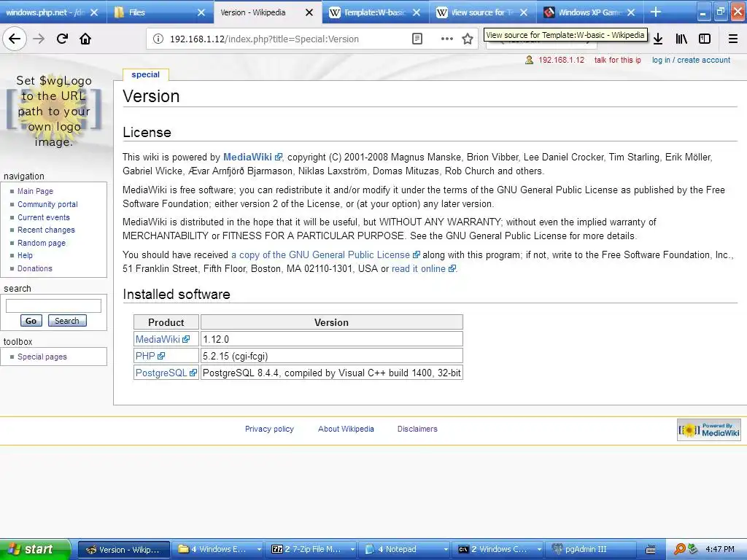
Task: Open the Community portal link
Action: tap(47, 204)
